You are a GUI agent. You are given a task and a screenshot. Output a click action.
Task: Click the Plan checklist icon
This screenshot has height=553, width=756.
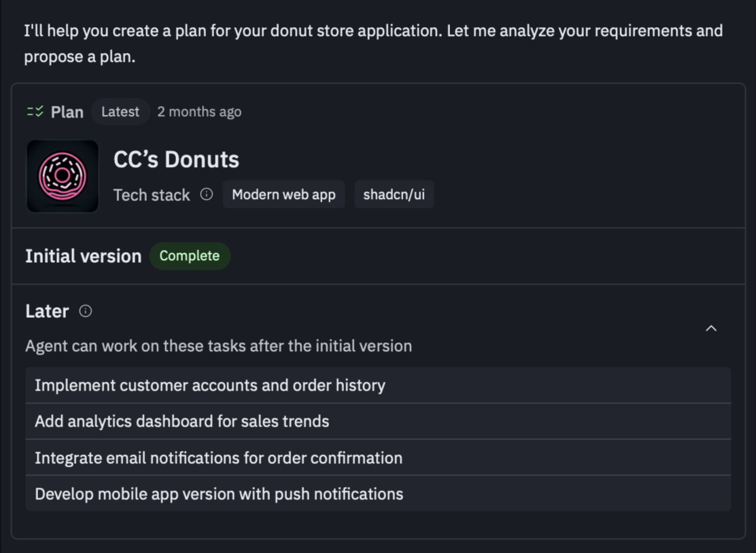coord(35,111)
